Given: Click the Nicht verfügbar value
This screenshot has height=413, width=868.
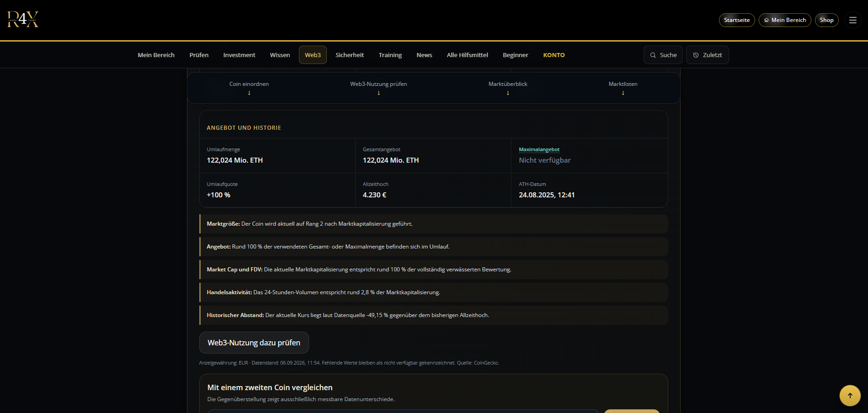Looking at the screenshot, I should tap(545, 160).
